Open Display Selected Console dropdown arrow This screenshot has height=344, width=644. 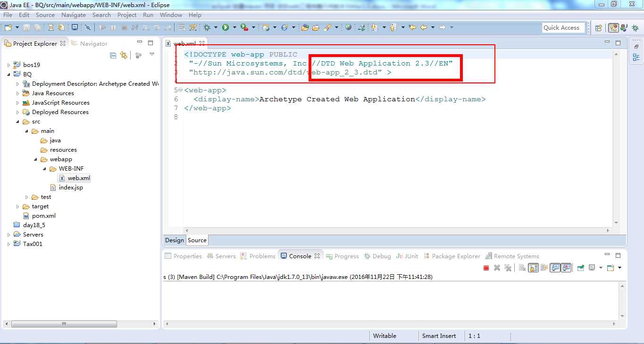tap(601, 268)
